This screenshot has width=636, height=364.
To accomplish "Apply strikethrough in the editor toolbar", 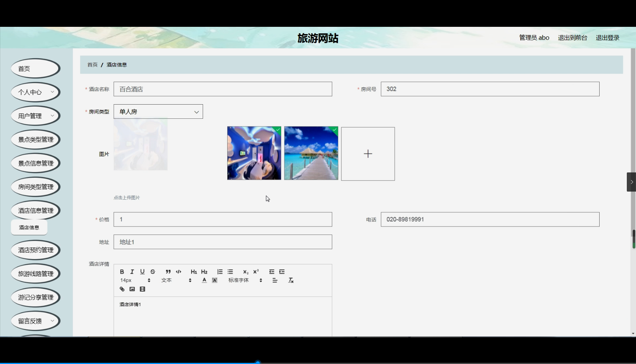I will point(153,272).
